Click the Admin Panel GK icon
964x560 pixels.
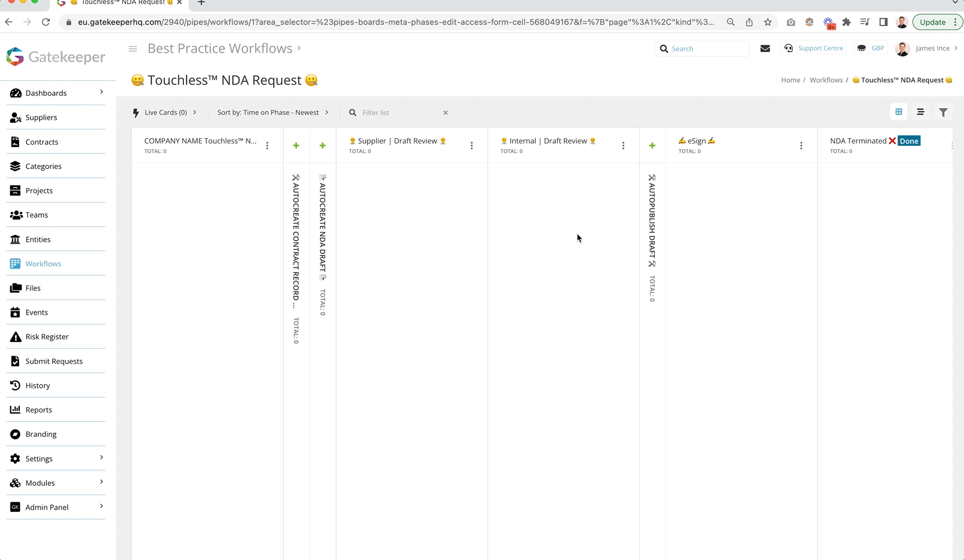(16, 507)
